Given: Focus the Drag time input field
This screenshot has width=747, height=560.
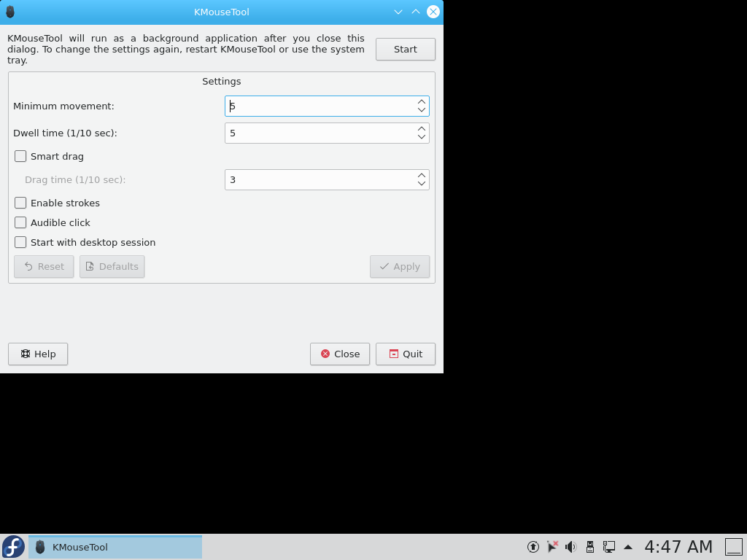Looking at the screenshot, I should click(327, 180).
